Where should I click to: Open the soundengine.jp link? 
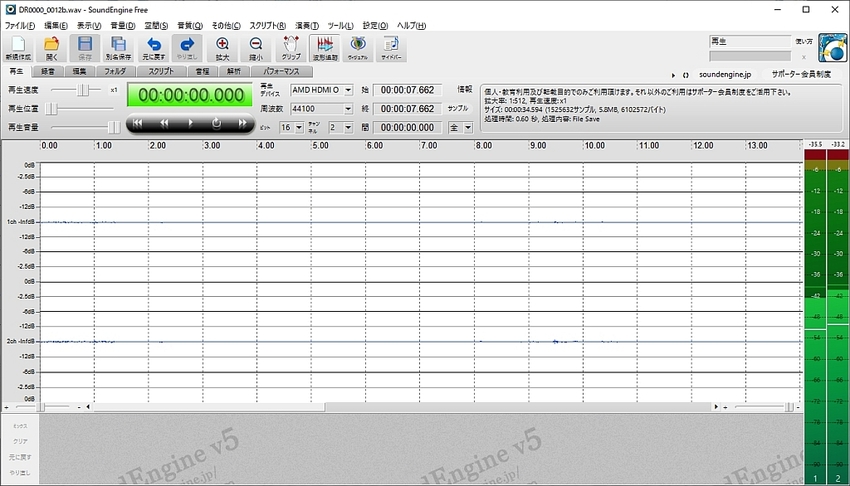tap(725, 75)
